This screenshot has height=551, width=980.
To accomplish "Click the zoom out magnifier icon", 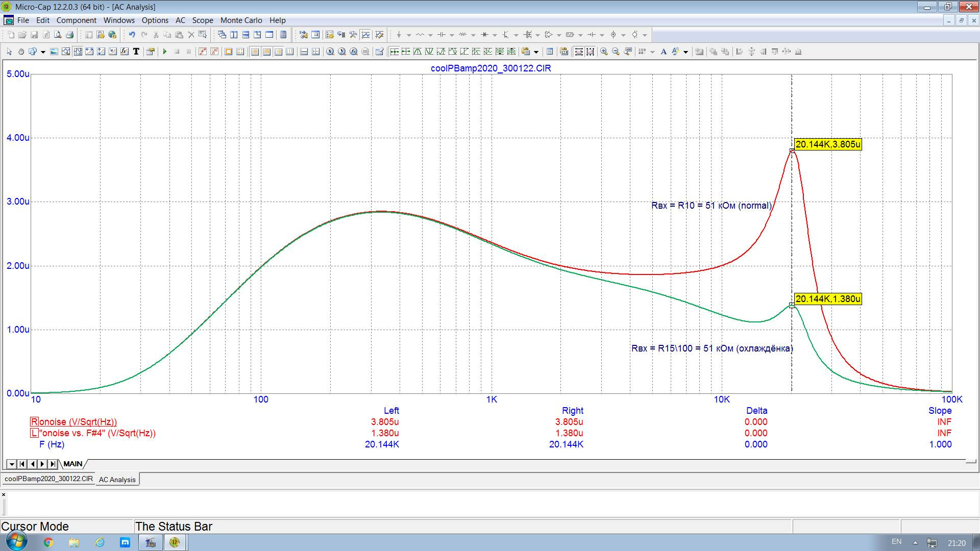I will pos(616,52).
